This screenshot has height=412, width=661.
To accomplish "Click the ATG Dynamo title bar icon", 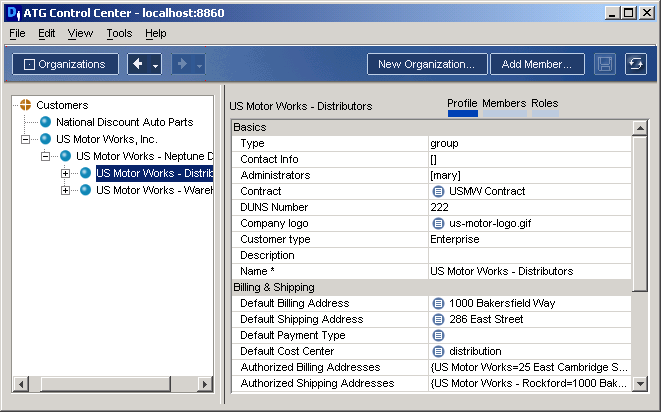I will 14,13.
